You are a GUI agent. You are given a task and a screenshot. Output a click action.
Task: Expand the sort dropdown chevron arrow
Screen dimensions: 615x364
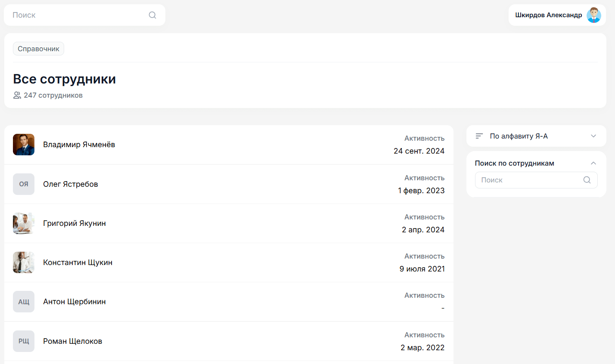(x=593, y=136)
